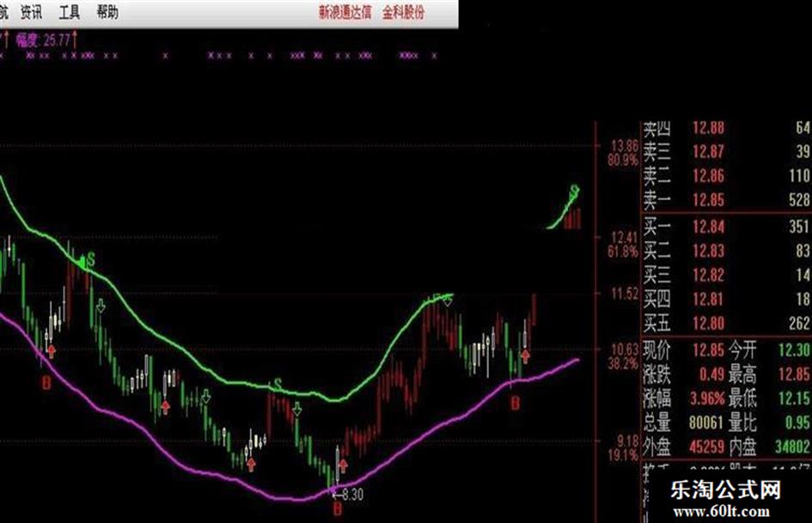Select the 9.18 19.1% retracement level label
This screenshot has width=812, height=523.
624,448
